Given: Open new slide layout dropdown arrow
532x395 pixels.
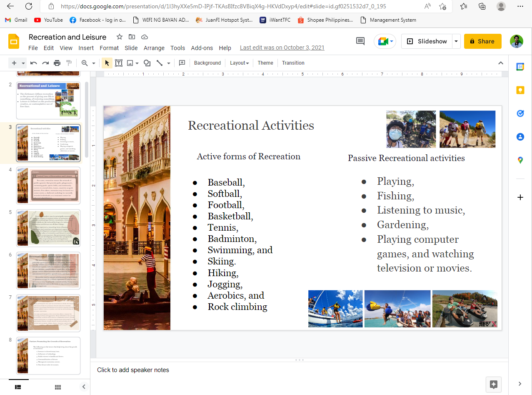Looking at the screenshot, I should (x=23, y=63).
